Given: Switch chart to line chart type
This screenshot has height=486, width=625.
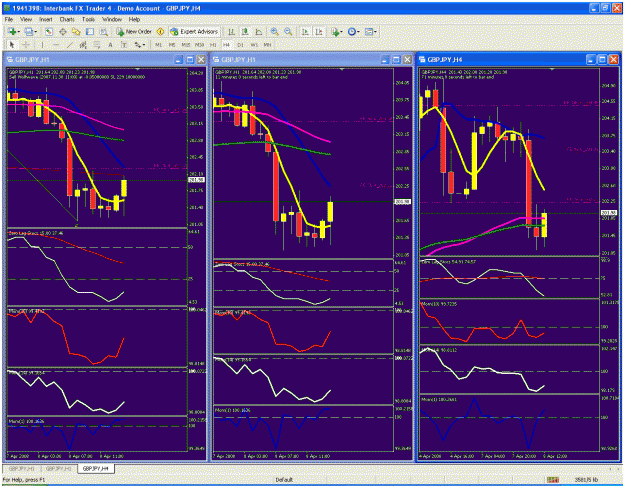Looking at the screenshot, I should 259,31.
